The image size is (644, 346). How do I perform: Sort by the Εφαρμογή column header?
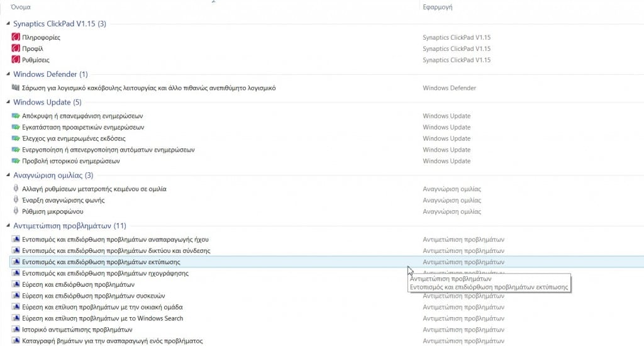[438, 7]
